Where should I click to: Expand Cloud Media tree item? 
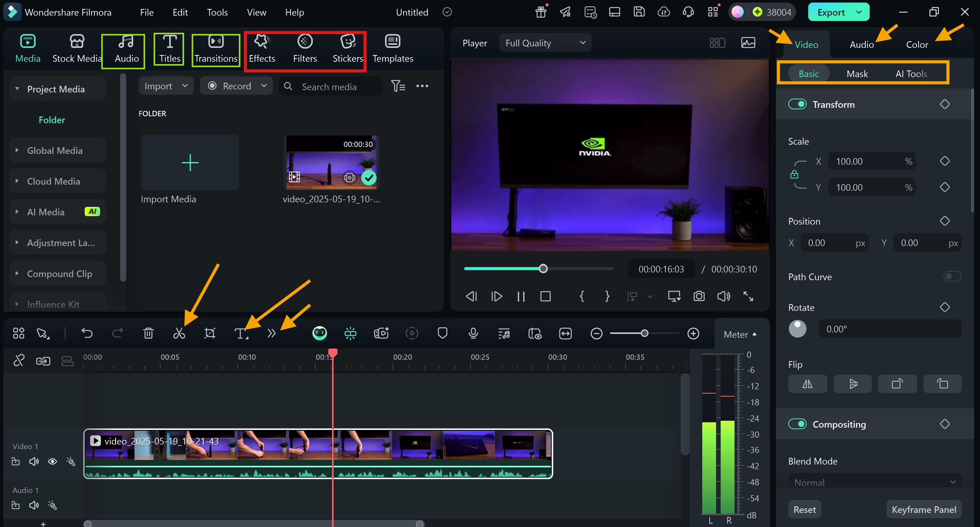coord(17,181)
